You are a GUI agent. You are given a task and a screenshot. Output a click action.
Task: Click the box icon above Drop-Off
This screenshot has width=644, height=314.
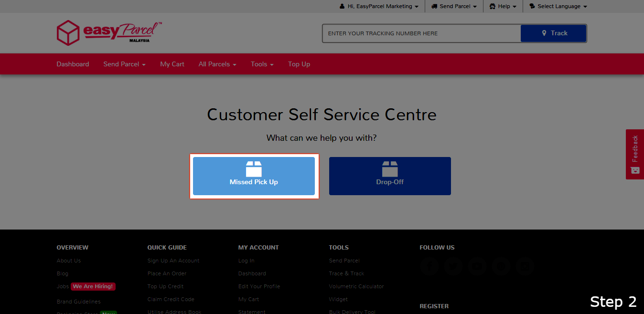point(390,169)
